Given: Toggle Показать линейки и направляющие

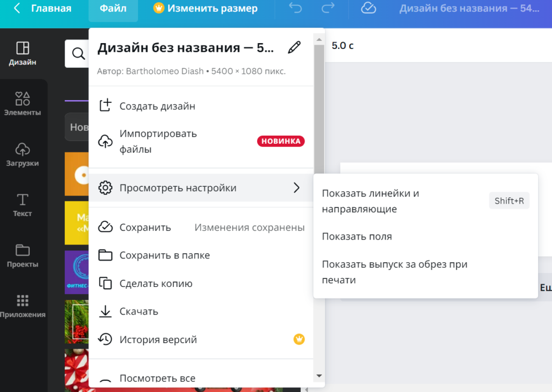Looking at the screenshot, I should (x=371, y=201).
